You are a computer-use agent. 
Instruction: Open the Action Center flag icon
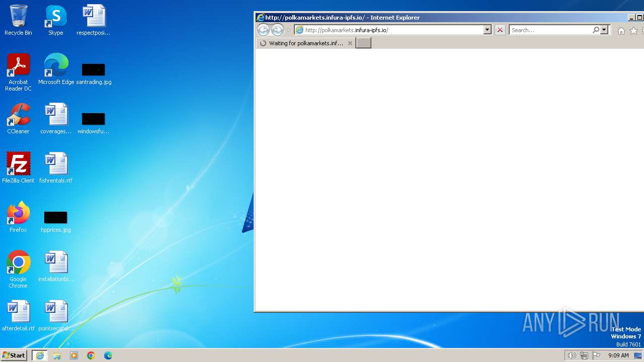[x=596, y=355]
